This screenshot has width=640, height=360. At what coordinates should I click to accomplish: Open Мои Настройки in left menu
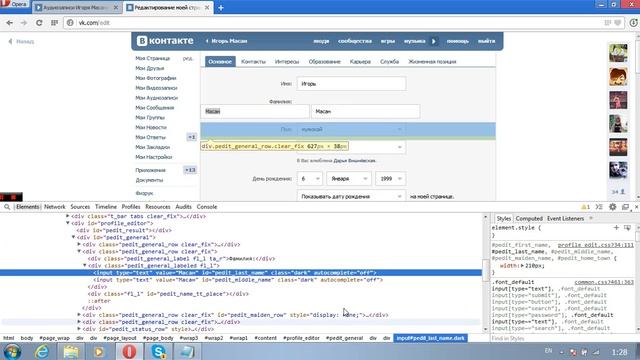pos(154,157)
